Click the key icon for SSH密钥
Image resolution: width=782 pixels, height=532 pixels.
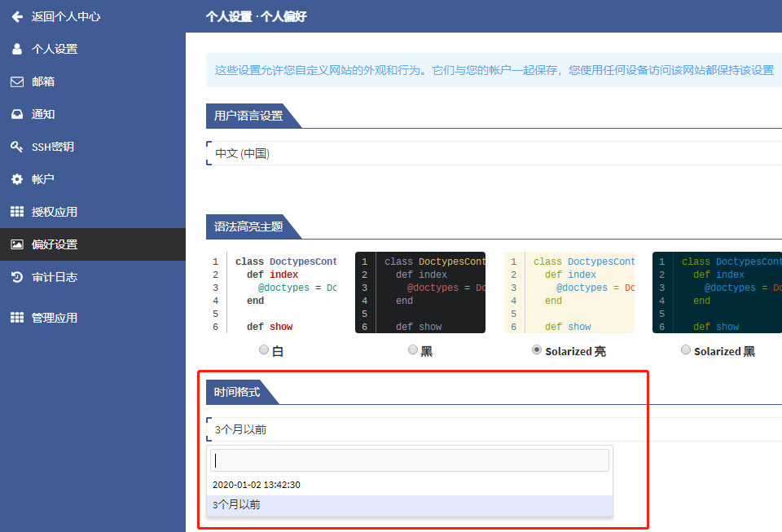click(x=17, y=147)
